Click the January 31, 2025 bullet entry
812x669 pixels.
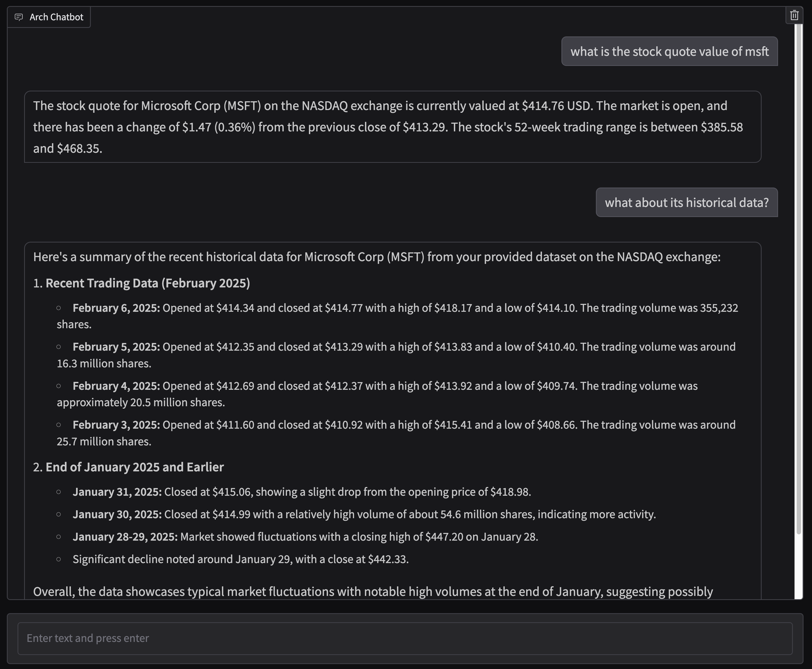301,492
